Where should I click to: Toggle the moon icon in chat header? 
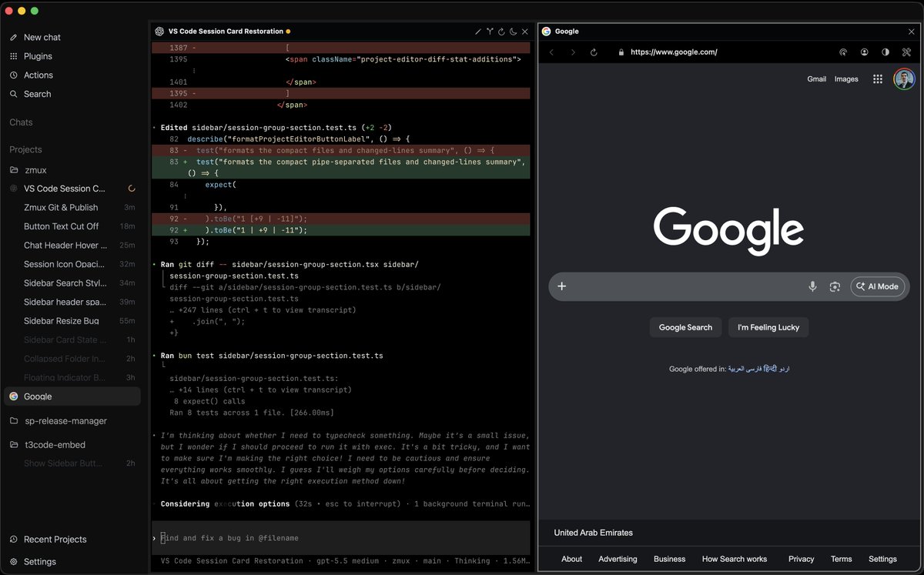tap(513, 32)
